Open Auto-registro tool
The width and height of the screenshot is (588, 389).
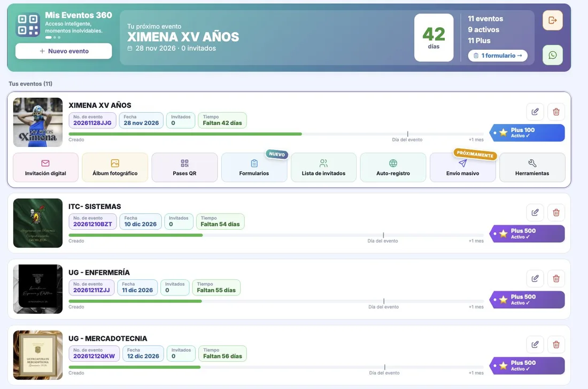(393, 168)
